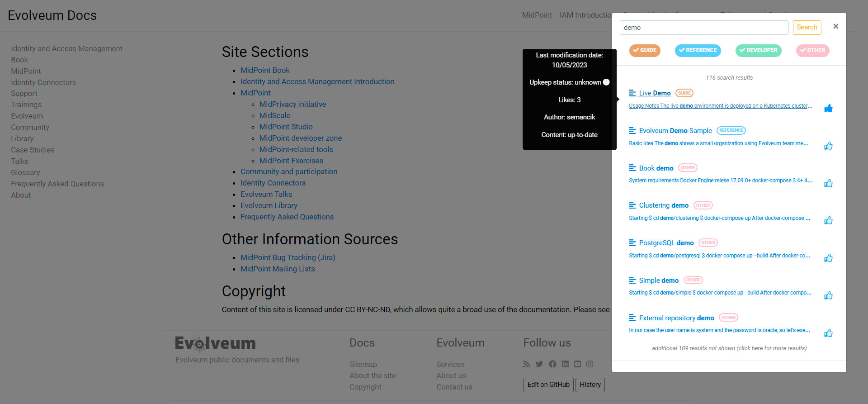Open the LinkedIn icon in footer
This screenshot has height=404, width=868.
(565, 364)
